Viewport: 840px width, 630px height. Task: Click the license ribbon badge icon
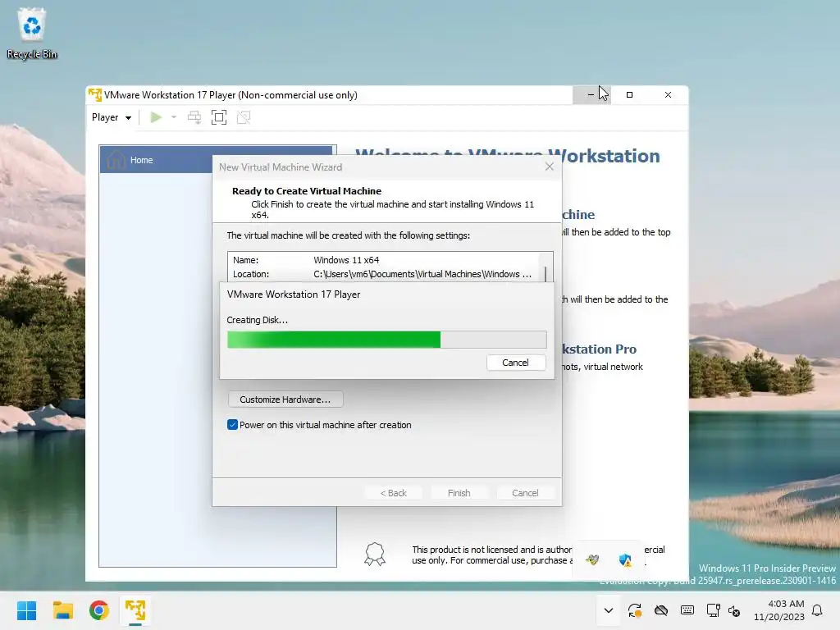(x=375, y=554)
